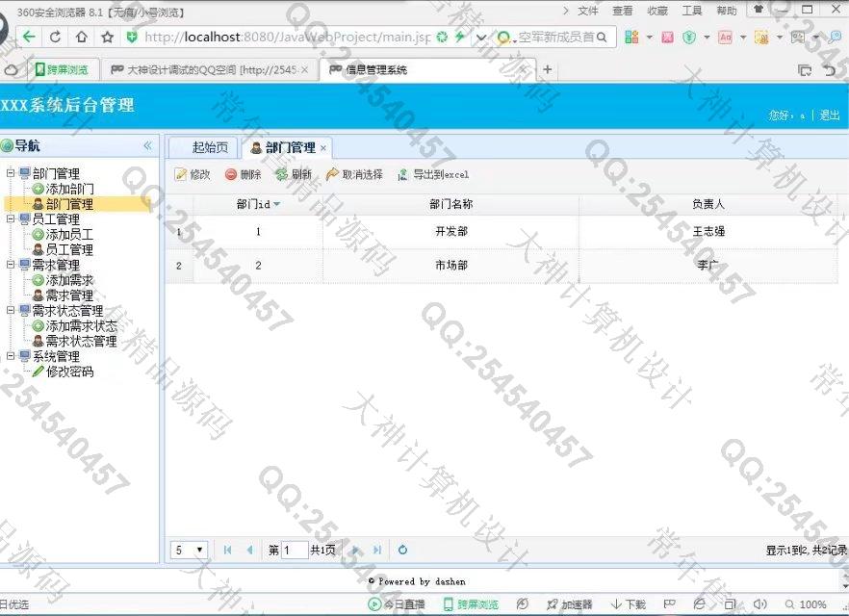Go to browser home page icon
This screenshot has height=616, width=849.
pos(81,37)
